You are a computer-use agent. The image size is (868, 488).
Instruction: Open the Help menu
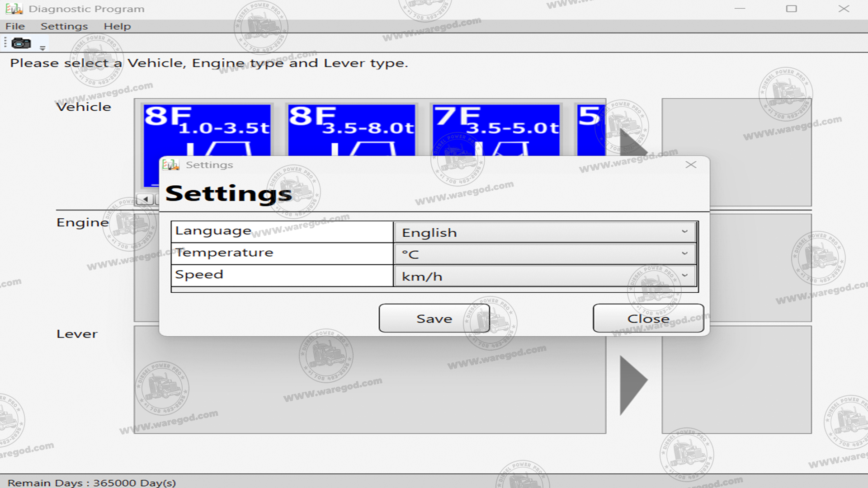(x=117, y=26)
